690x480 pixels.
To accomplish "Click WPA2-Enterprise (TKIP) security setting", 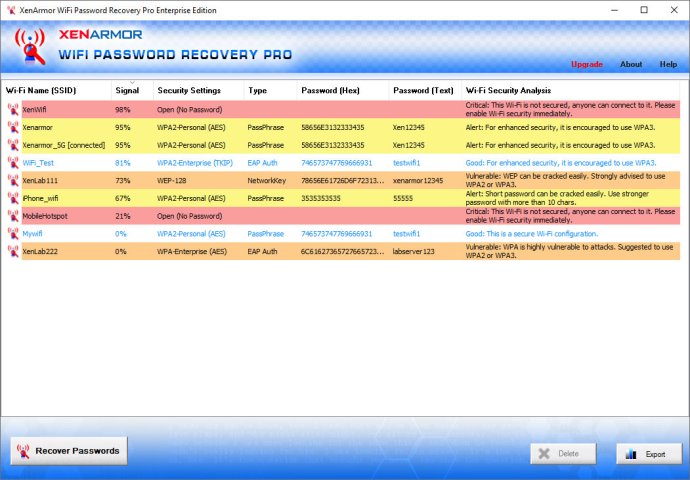I will (x=195, y=163).
